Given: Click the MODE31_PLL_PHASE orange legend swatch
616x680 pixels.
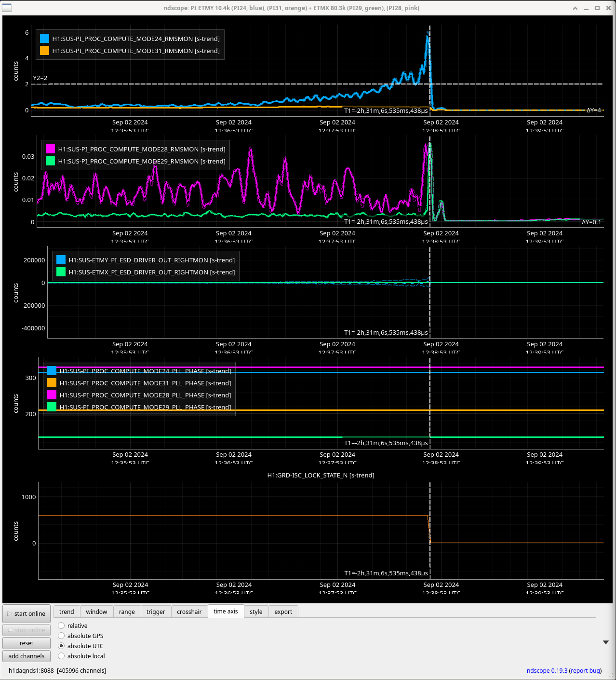Looking at the screenshot, I should coord(52,383).
